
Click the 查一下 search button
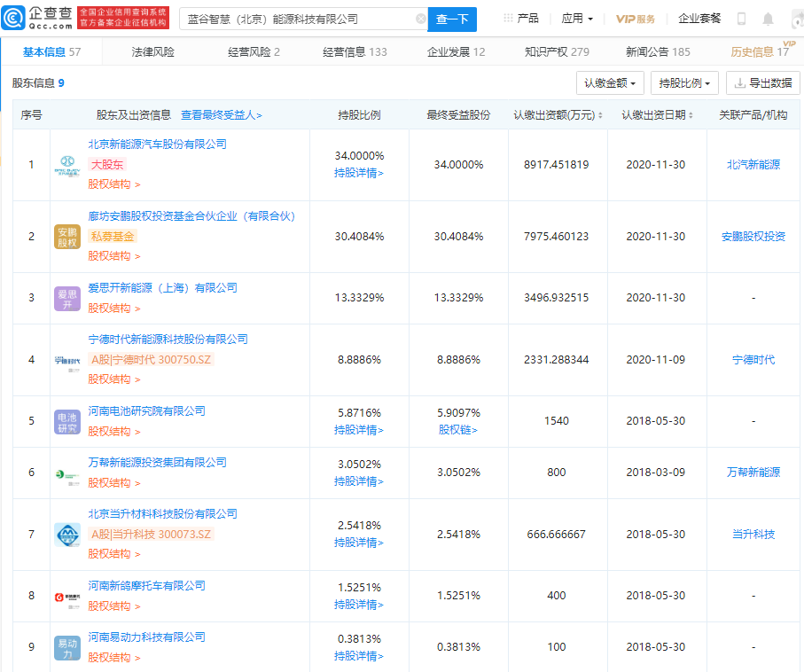point(453,18)
